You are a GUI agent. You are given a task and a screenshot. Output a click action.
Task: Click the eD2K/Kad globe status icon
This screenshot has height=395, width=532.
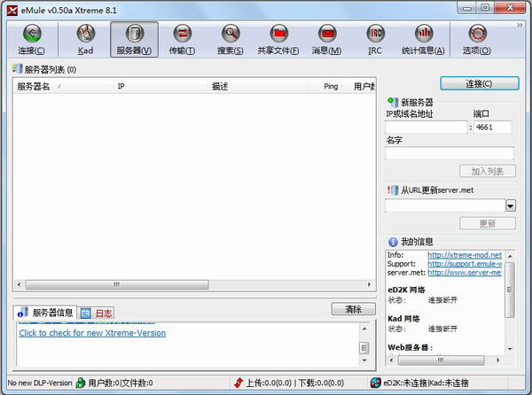(376, 383)
